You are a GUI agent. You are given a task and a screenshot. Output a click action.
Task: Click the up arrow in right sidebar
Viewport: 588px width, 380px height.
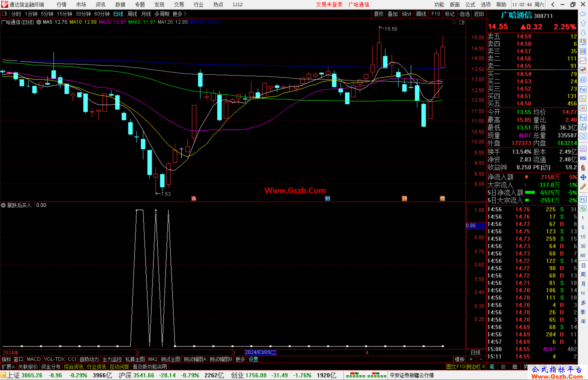[583, 23]
